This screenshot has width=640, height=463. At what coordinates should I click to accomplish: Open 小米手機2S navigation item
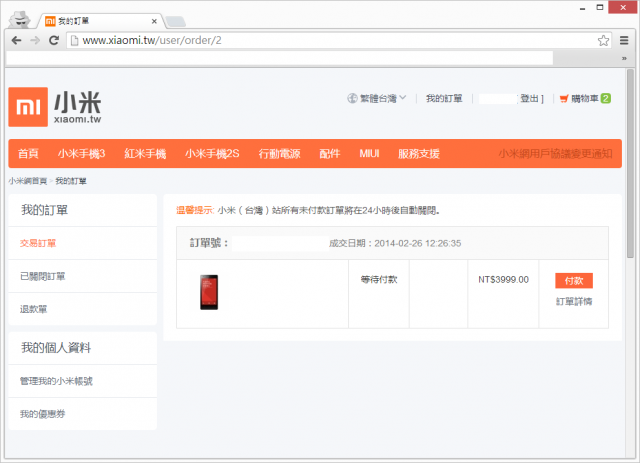(212, 154)
